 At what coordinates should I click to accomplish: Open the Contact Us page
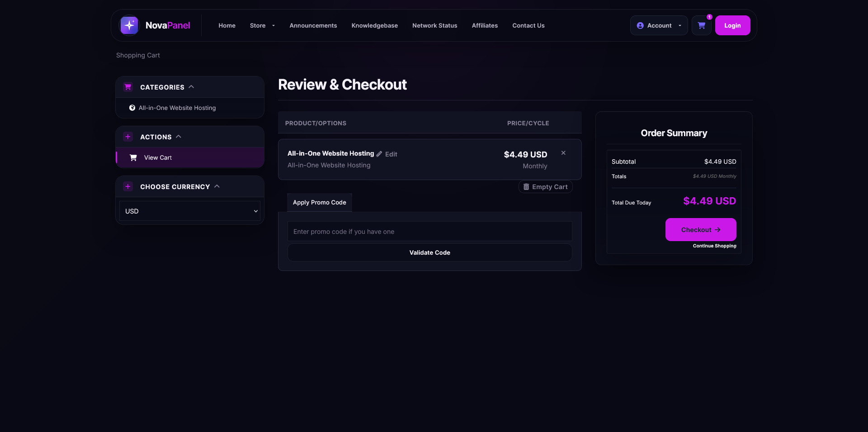click(x=528, y=25)
